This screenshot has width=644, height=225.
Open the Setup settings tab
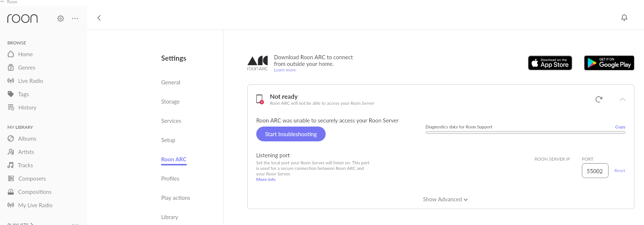point(168,140)
